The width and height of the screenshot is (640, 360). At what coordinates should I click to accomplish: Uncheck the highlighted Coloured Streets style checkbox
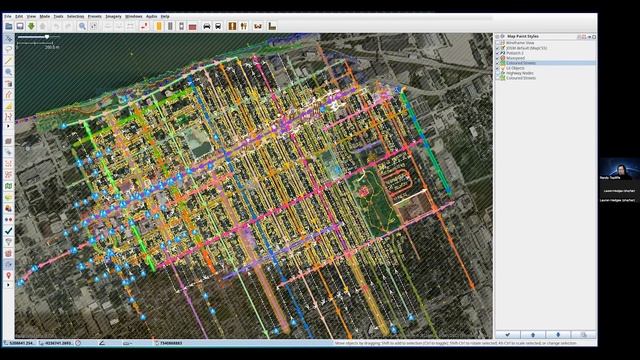[498, 63]
